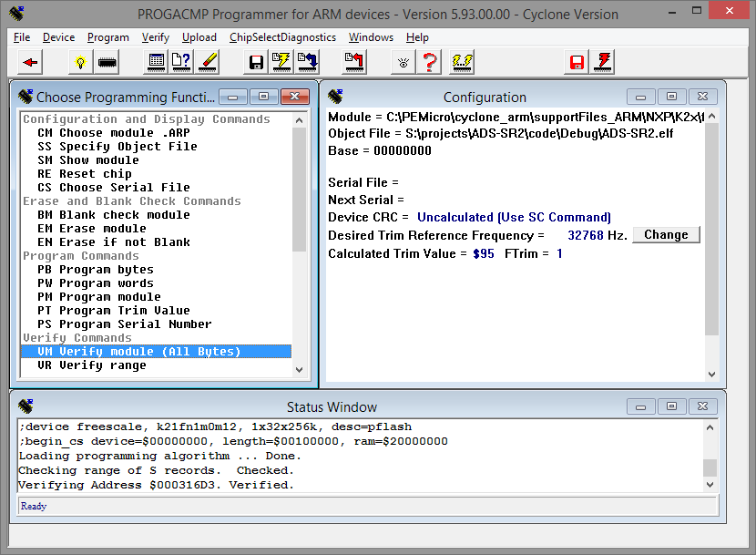Open the ChipSelectDiagnostics menu
756x555 pixels.
(x=282, y=37)
